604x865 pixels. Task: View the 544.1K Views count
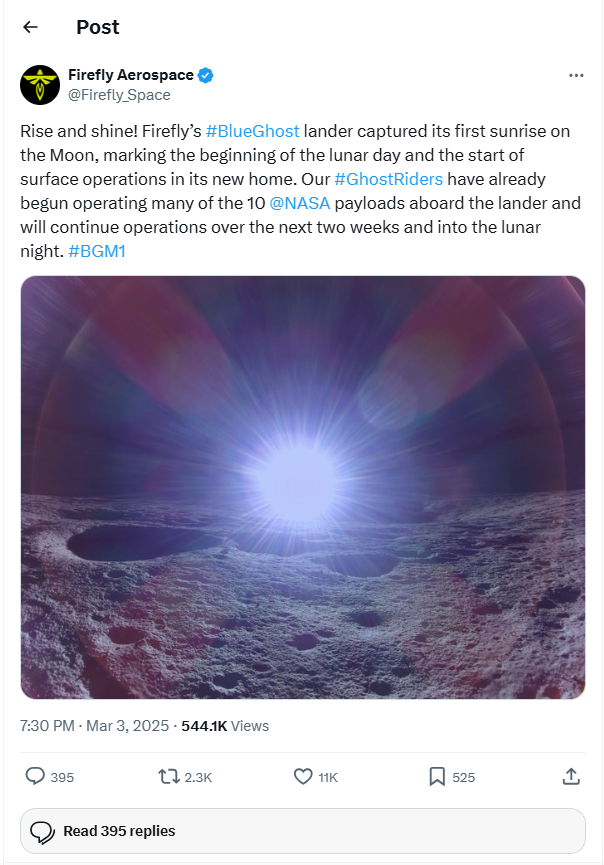pos(225,725)
